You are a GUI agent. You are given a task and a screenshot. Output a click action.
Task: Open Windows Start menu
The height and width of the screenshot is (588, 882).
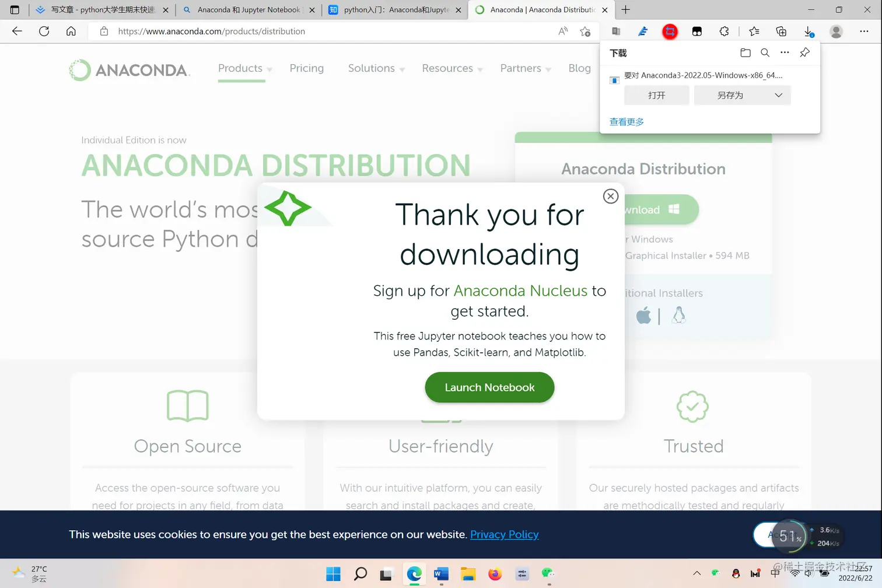[333, 574]
